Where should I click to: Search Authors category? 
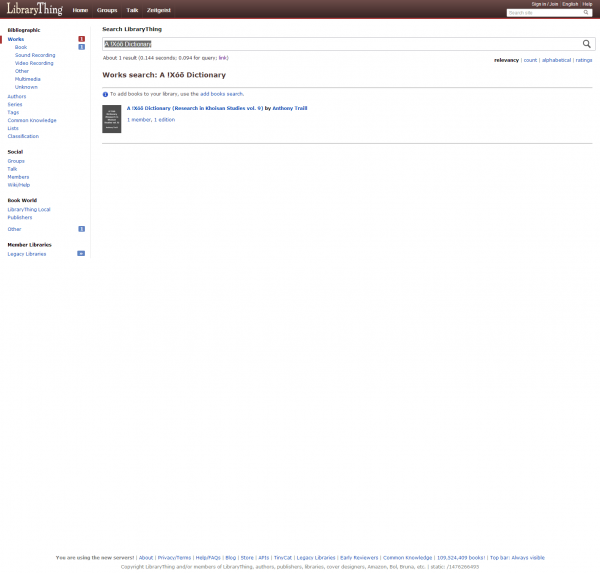[17, 96]
